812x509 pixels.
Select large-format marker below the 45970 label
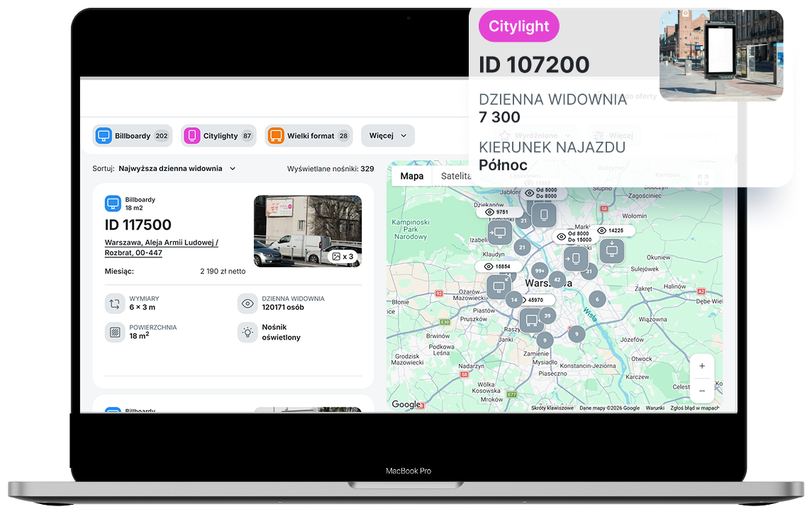[x=531, y=320]
